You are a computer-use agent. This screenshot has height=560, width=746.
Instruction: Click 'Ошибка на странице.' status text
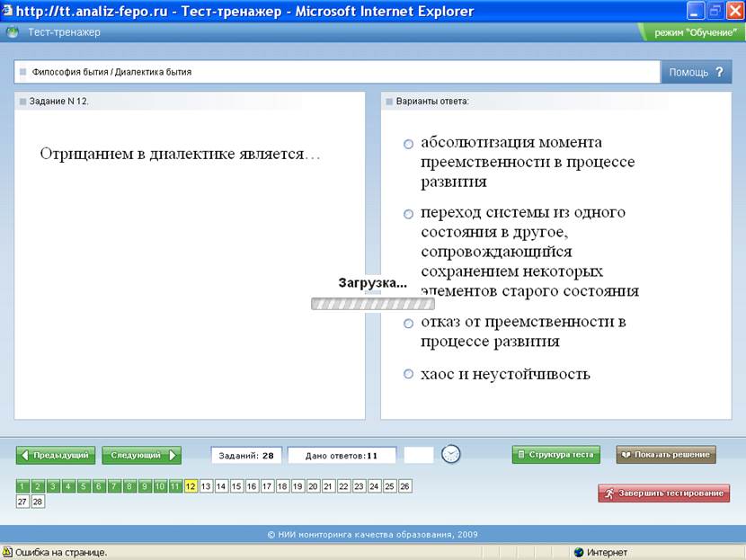[61, 553]
